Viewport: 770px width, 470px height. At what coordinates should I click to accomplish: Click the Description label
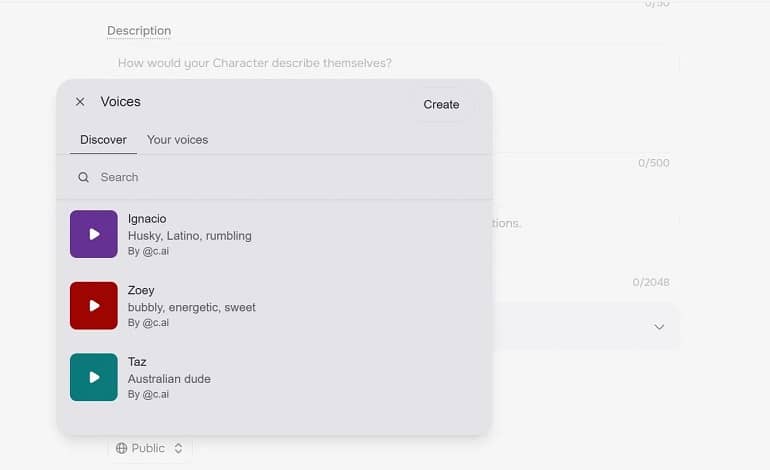139,30
